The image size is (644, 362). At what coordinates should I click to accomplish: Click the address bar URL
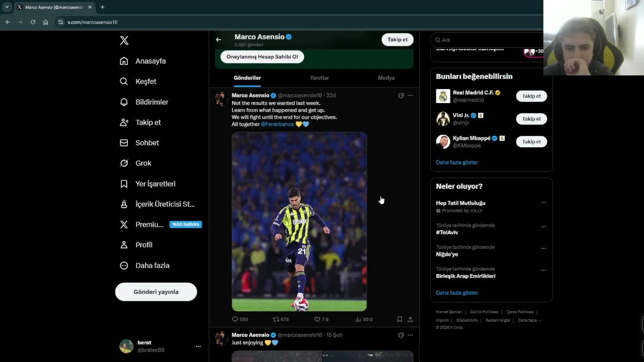click(x=93, y=22)
